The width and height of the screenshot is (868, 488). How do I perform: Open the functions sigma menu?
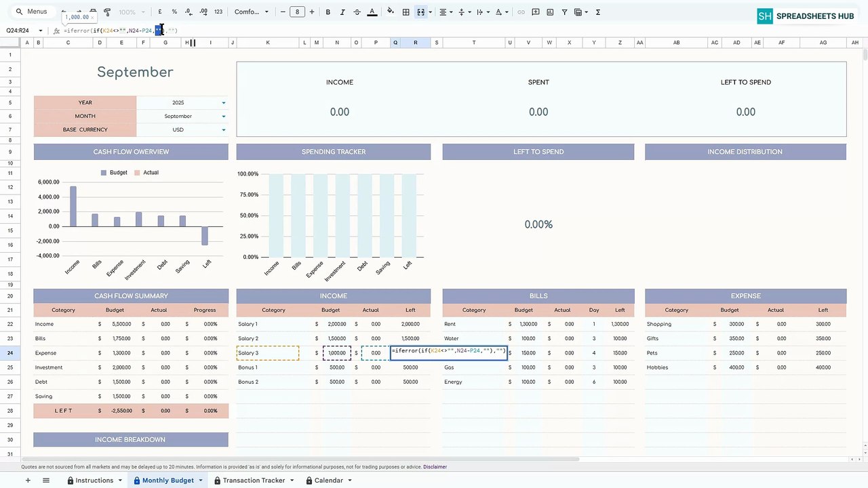point(597,12)
